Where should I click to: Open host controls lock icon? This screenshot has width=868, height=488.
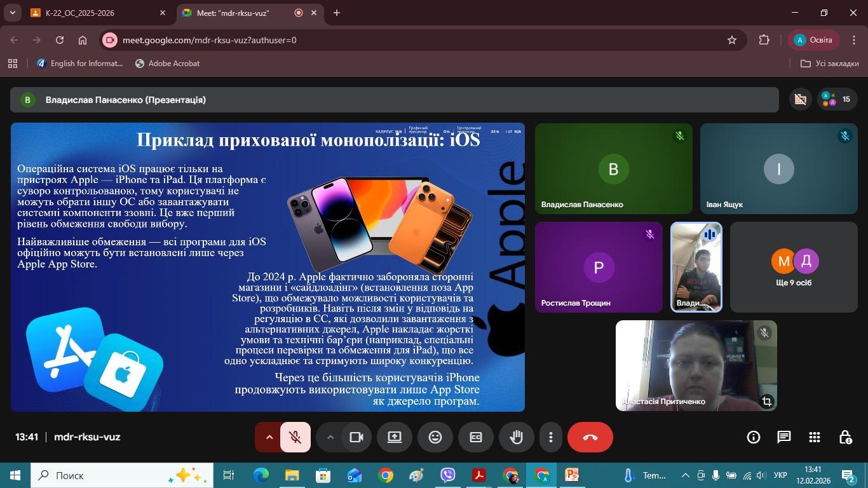point(845,437)
